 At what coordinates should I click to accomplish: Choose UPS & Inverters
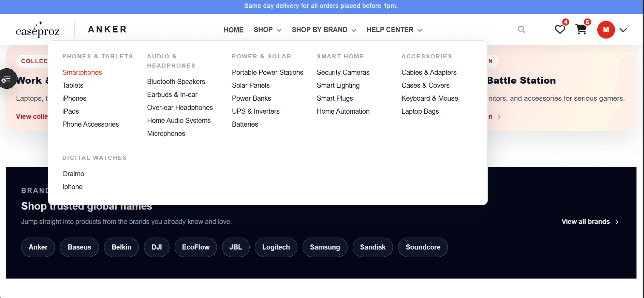coord(255,111)
